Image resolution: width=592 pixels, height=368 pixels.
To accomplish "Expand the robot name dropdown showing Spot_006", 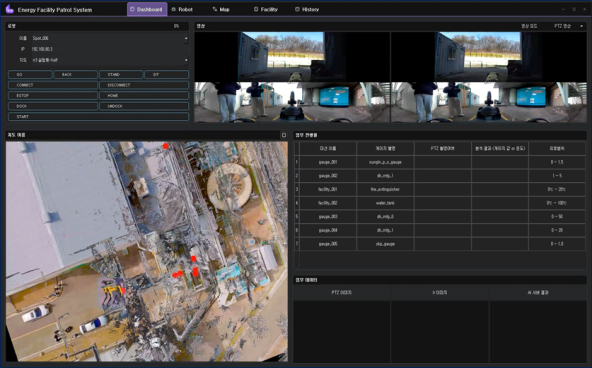I will pos(186,38).
